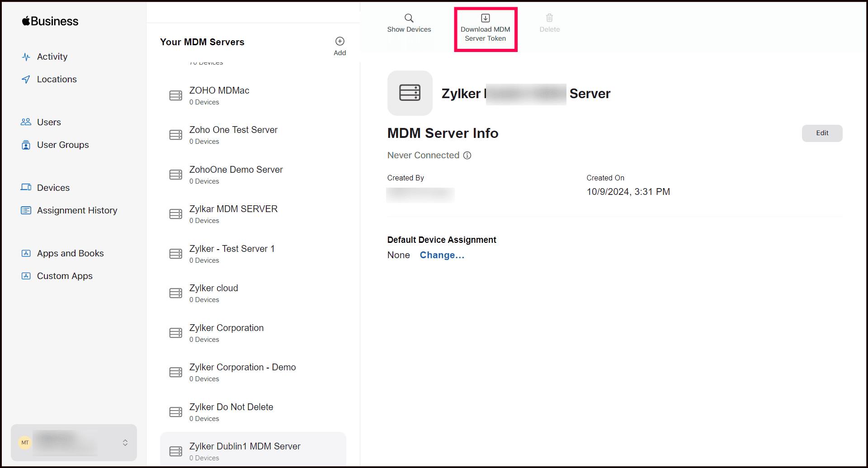This screenshot has width=868, height=468.
Task: Go to the Devices section
Action: (x=53, y=188)
